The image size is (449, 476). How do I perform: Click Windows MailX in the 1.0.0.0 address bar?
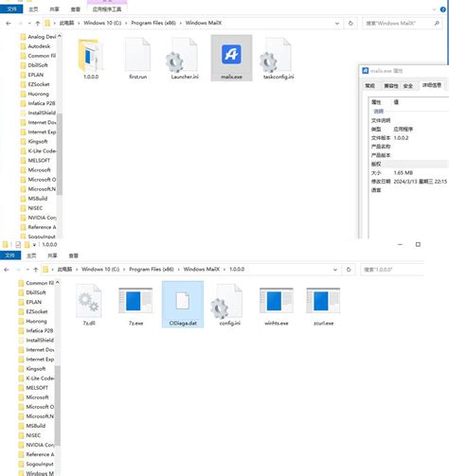[x=202, y=270]
